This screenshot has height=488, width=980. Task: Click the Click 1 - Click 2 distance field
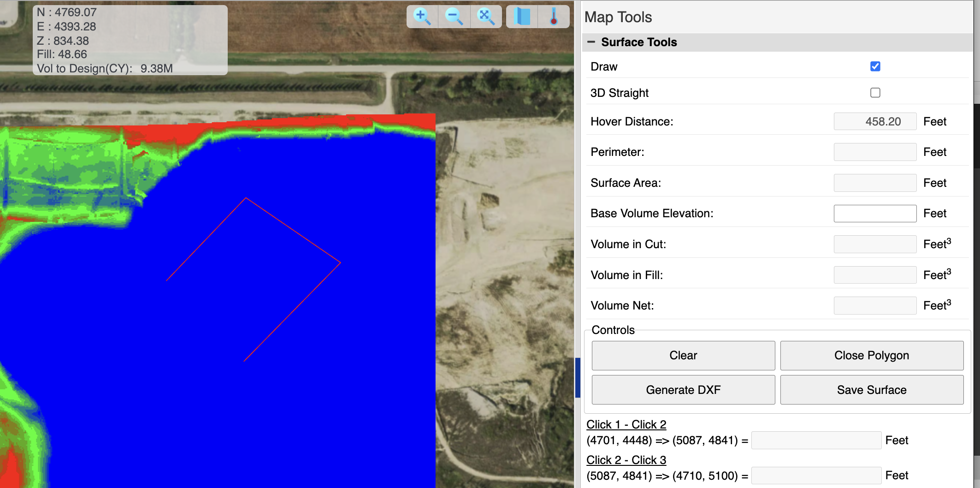tap(816, 440)
